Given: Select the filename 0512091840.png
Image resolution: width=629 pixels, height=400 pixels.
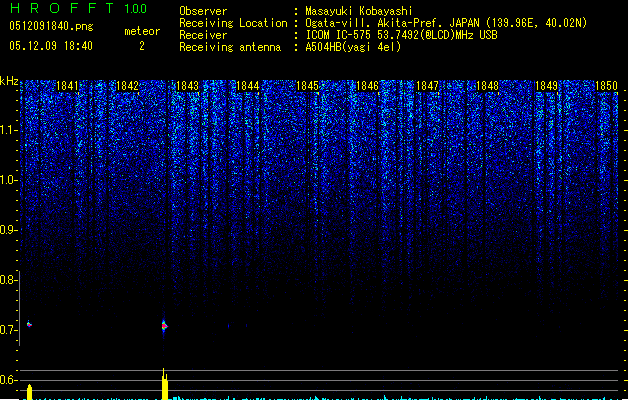Looking at the screenshot, I should (51, 26).
